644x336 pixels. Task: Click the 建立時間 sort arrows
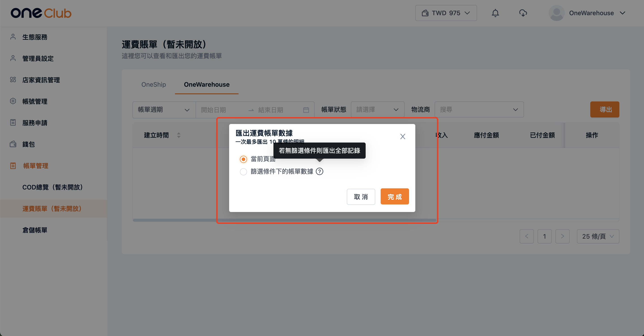point(179,135)
